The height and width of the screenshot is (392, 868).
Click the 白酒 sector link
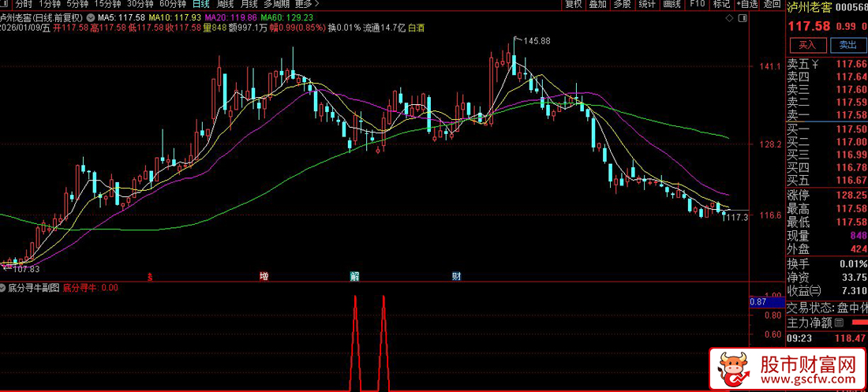click(x=417, y=27)
